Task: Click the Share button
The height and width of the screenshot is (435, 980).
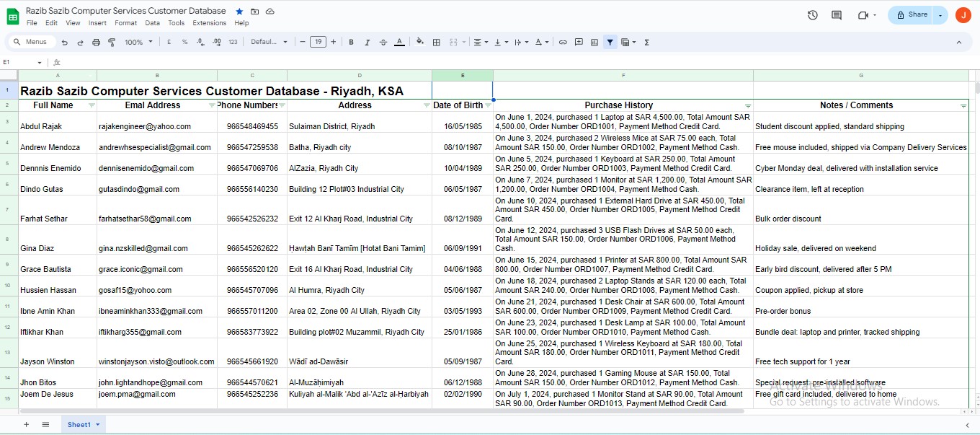Action: pos(912,14)
